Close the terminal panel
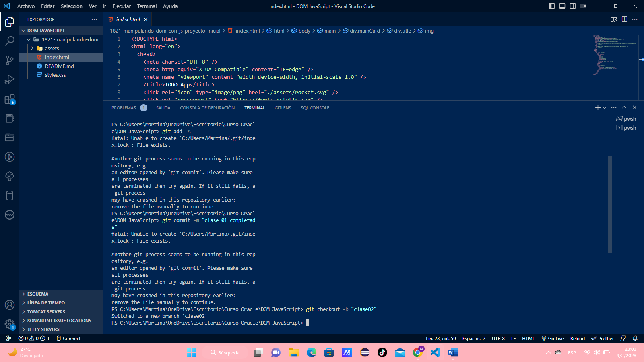The height and width of the screenshot is (362, 644). coord(635,107)
